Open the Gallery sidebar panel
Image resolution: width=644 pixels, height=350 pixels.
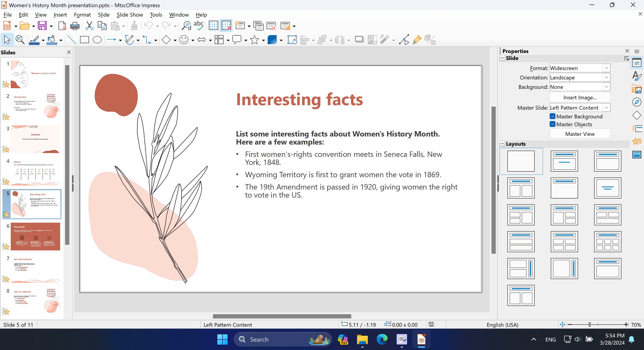(637, 89)
